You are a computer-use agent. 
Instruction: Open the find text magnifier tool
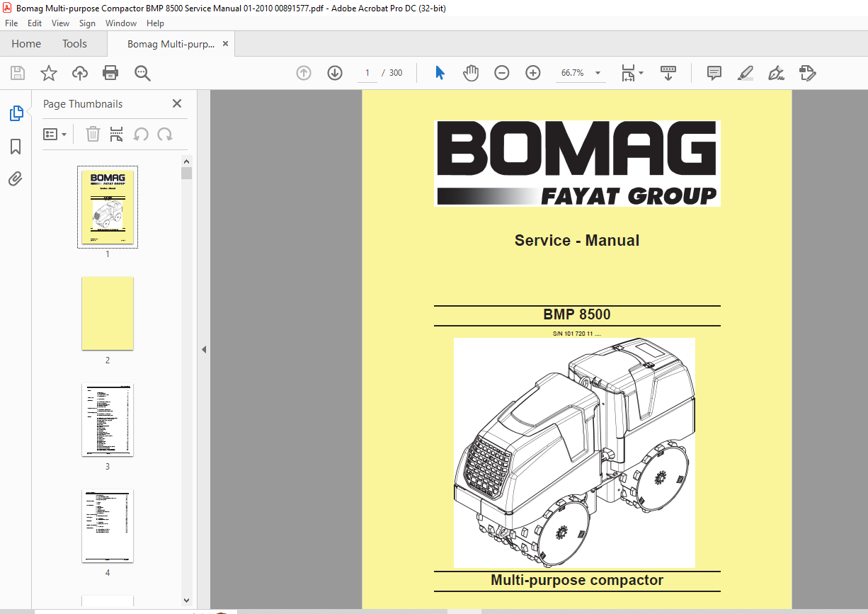click(x=142, y=73)
